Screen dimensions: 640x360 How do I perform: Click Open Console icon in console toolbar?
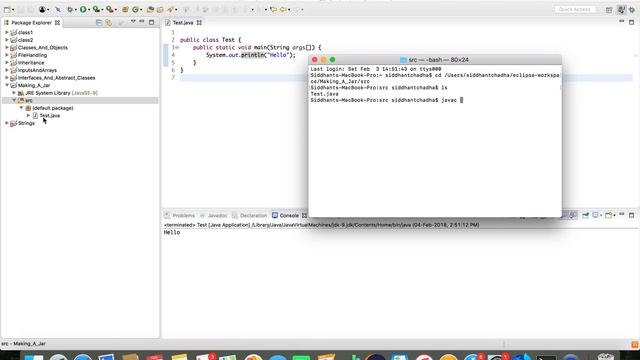pyautogui.click(x=608, y=215)
